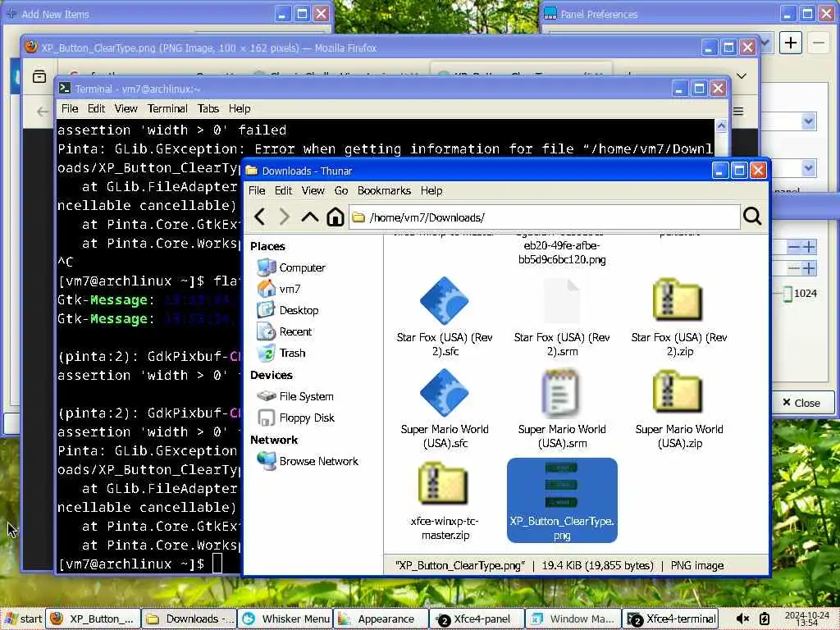Select xfce-winxp-tc-master.zip archive icon
Viewport: 840px width, 630px height.
point(444,484)
